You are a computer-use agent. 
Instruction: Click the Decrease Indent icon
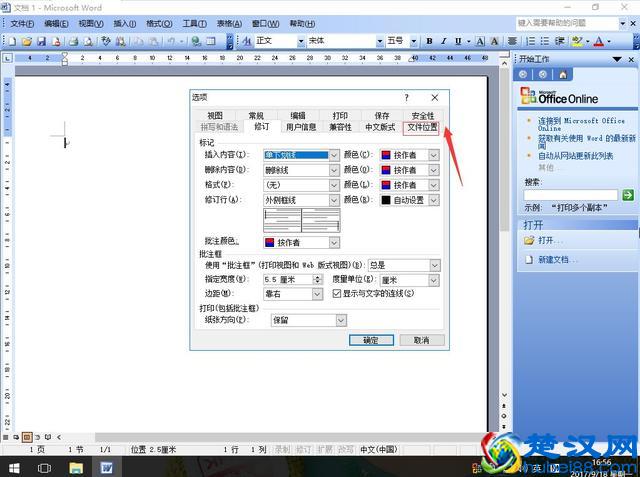tap(560, 41)
